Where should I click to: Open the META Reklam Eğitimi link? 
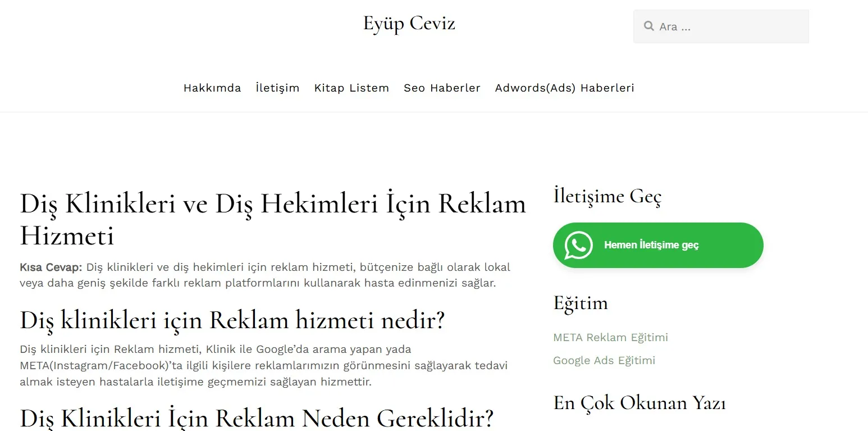(610, 337)
